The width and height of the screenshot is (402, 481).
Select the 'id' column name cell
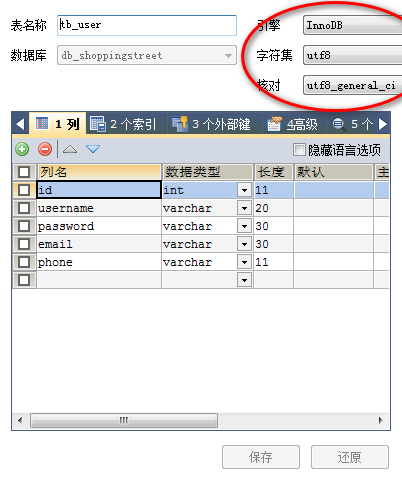tap(99, 190)
